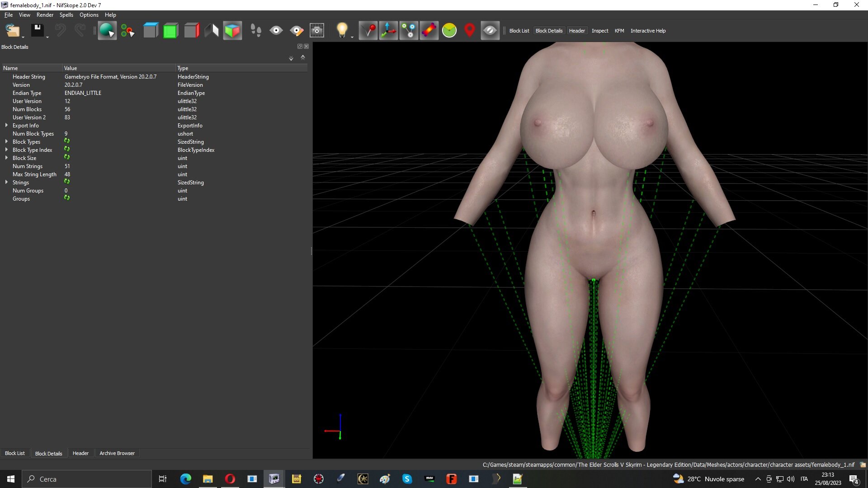Click the collapse-all up chevron in Block Details
Viewport: 868px width, 488px height.
click(x=303, y=57)
